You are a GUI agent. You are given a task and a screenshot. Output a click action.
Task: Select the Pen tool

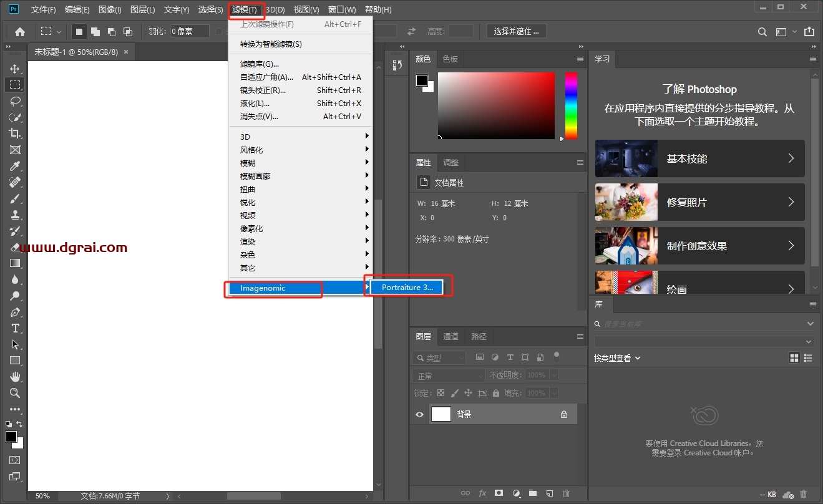(x=15, y=312)
